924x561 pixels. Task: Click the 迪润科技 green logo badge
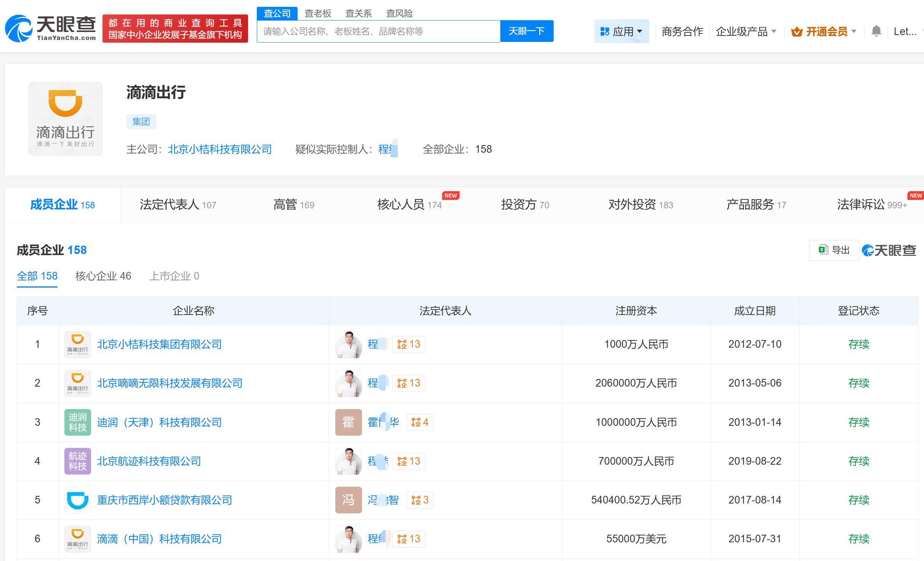tap(78, 422)
